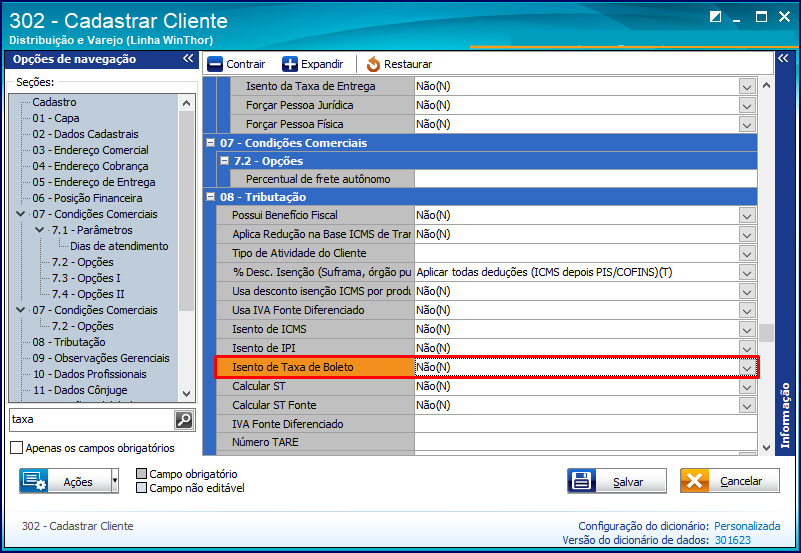This screenshot has height=553, width=801.
Task: Open Isento de Taxa de Boleto dropdown
Action: pos(747,368)
